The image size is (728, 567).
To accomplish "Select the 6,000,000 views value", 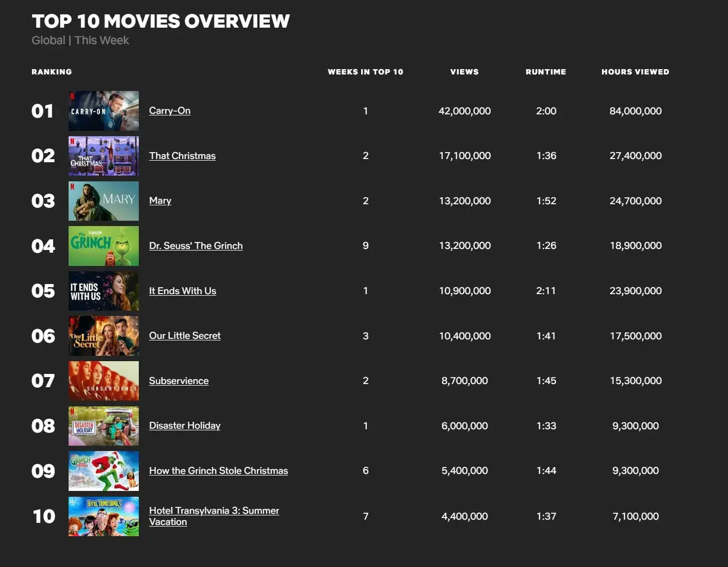I will click(465, 426).
